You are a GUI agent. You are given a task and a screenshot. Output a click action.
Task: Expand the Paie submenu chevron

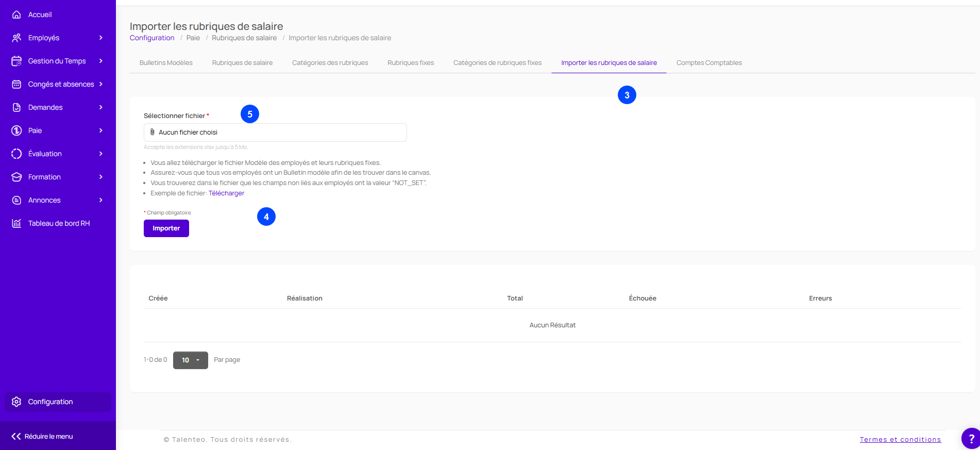101,131
